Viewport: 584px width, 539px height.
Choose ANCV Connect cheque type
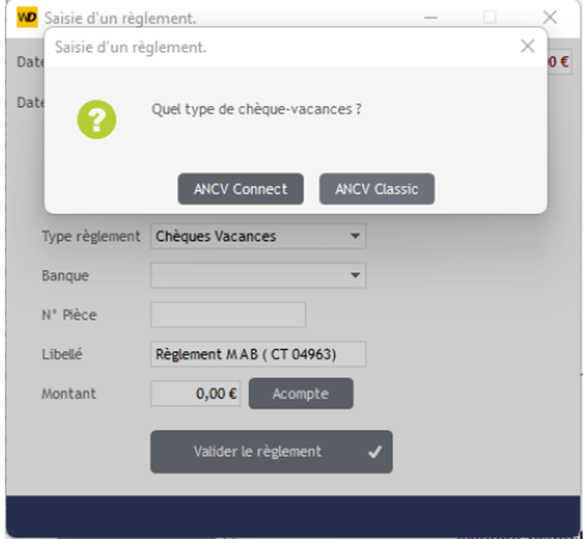pos(241,189)
